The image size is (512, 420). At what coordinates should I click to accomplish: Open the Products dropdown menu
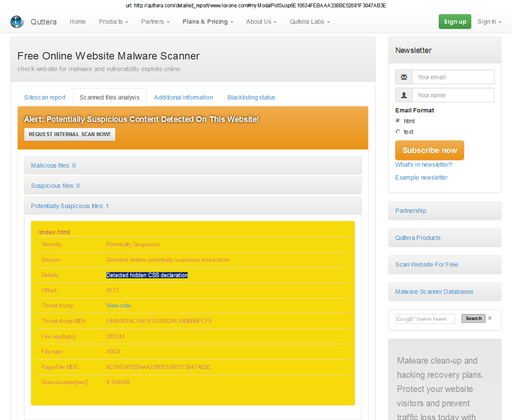coord(113,22)
